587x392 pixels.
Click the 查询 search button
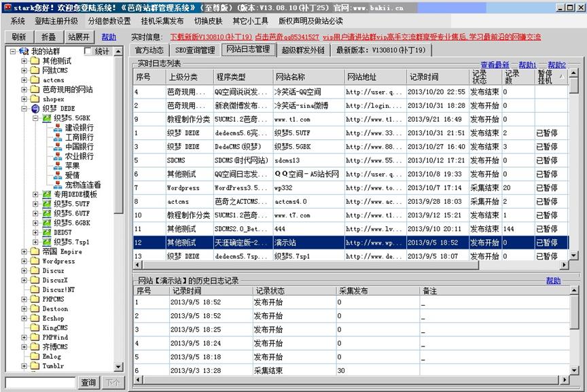pos(89,382)
